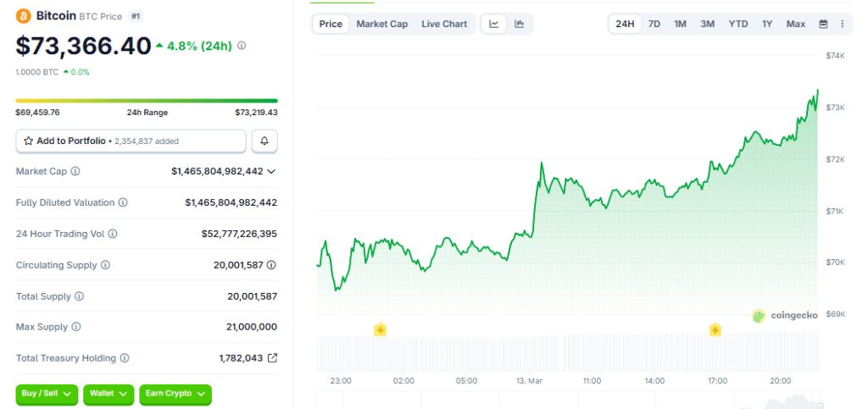Click the Circulating Supply info icon on right
Screen dimensions: 868x409
271,265
